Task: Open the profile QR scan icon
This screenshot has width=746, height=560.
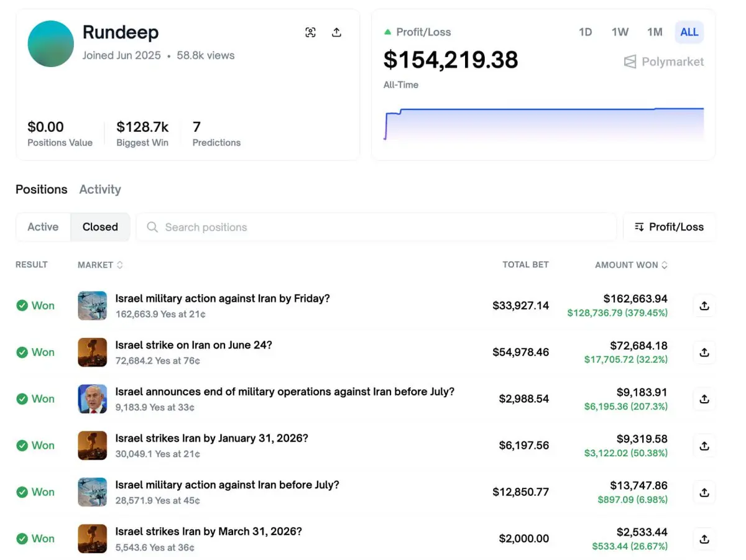Action: pyautogui.click(x=310, y=32)
